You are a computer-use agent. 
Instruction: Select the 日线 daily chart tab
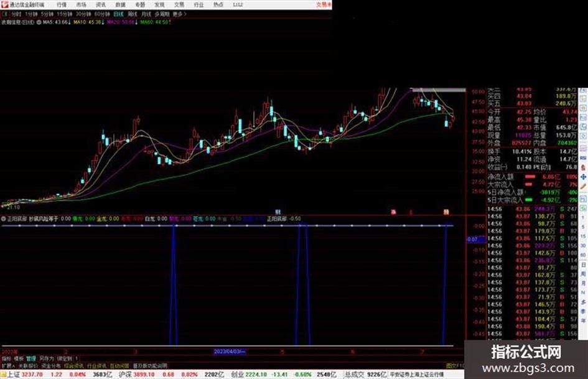click(x=118, y=14)
